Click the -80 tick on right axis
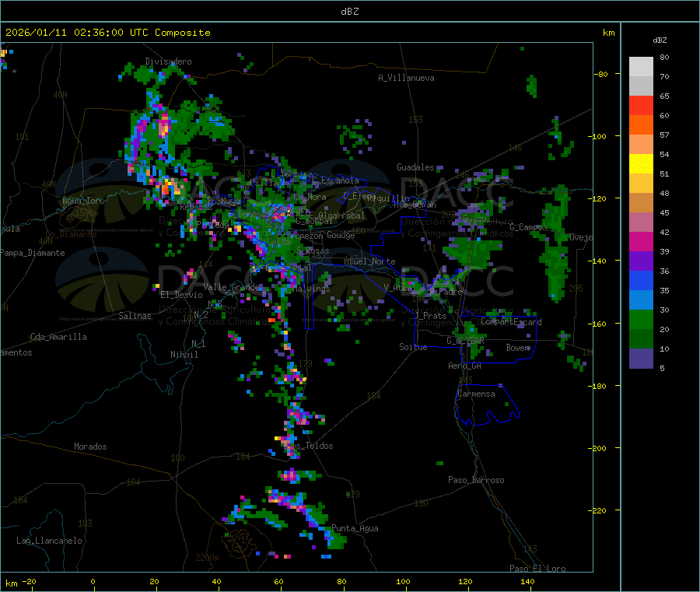700x592 pixels. (x=601, y=74)
